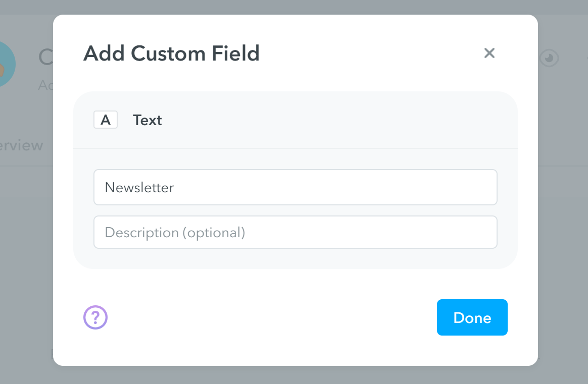This screenshot has height=384, width=588.
Task: Click the purple circled question mark
Action: click(x=95, y=317)
